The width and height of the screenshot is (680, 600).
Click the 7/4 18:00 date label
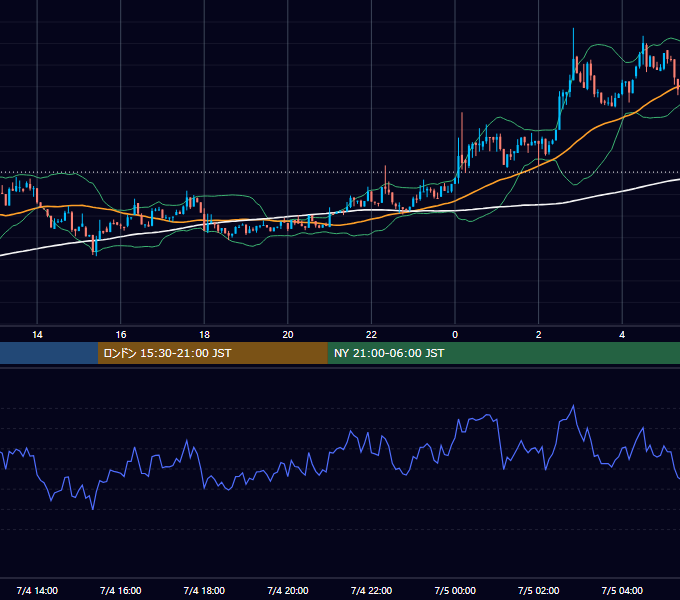[204, 590]
